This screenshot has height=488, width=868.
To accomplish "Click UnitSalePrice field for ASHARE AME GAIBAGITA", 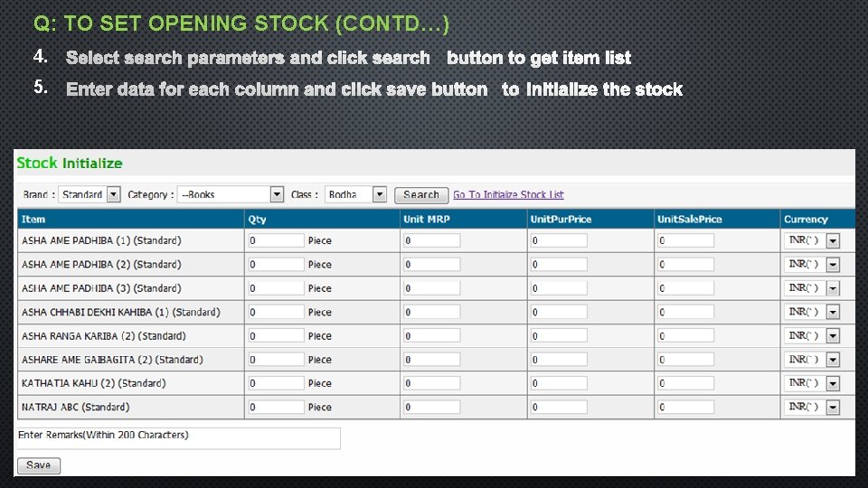I will click(x=685, y=360).
